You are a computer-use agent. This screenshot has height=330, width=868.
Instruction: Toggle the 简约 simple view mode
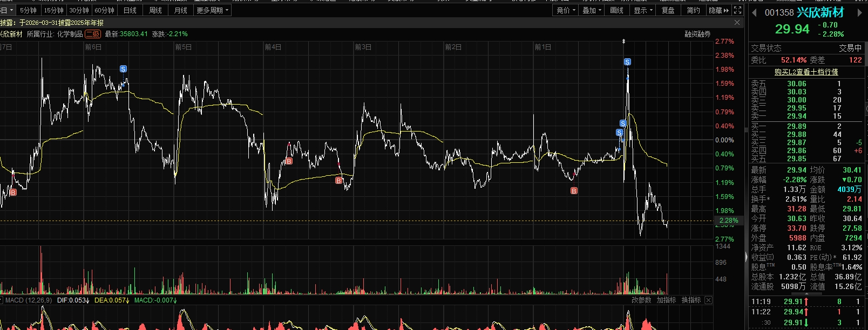tap(693, 10)
